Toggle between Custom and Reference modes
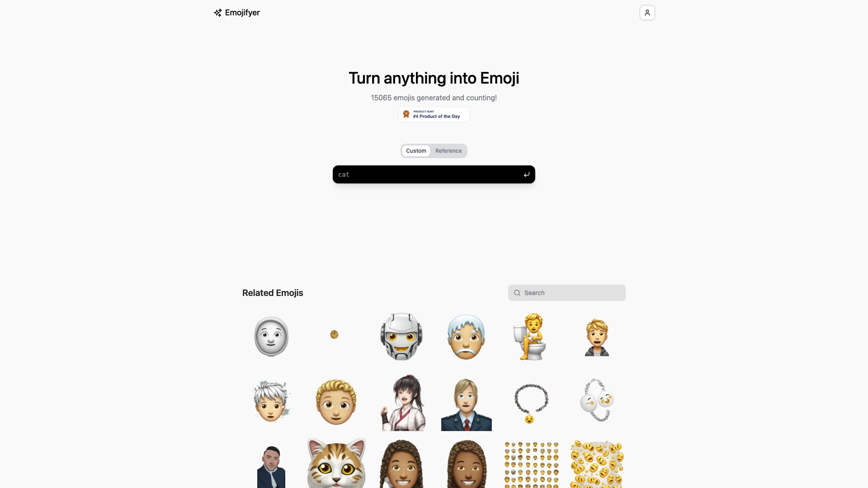Screen dimensions: 868x488 click(434, 151)
